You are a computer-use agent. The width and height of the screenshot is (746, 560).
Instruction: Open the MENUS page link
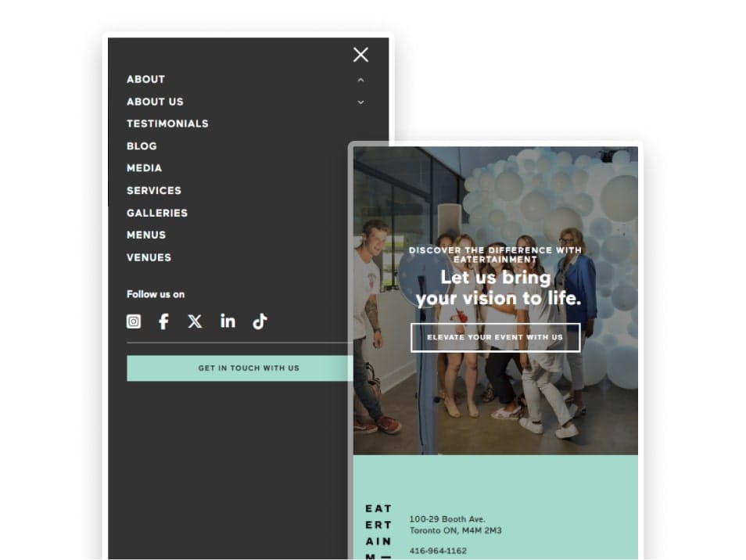tap(146, 235)
